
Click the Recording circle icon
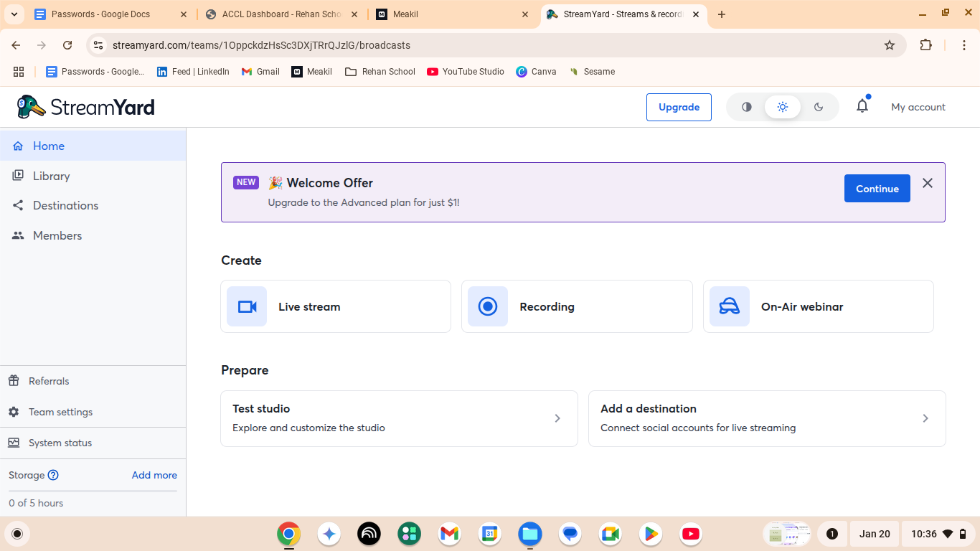coord(488,306)
